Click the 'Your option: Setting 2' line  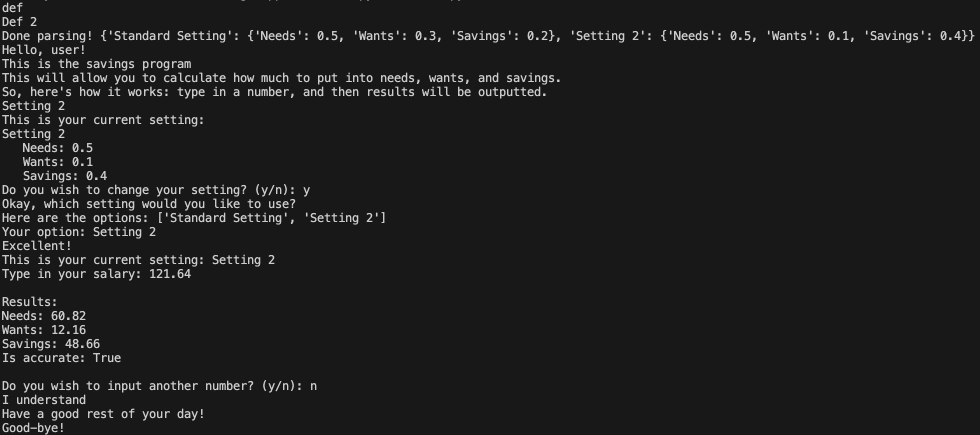(79, 232)
